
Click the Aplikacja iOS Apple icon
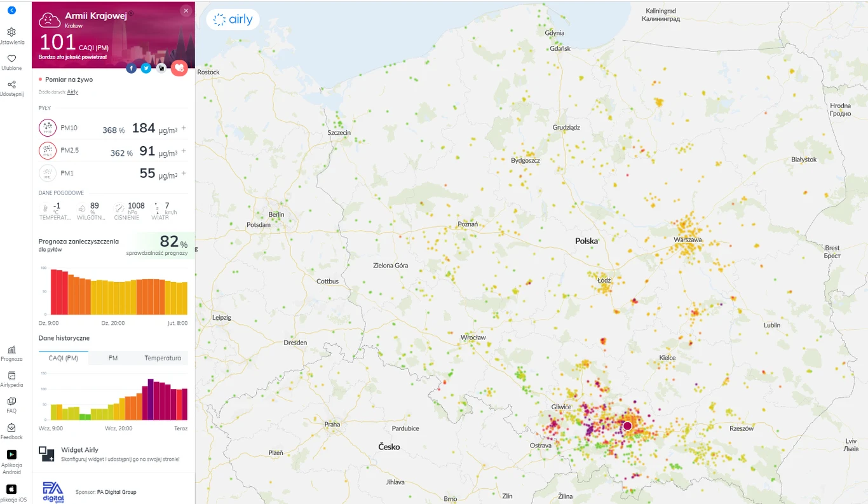click(11, 489)
